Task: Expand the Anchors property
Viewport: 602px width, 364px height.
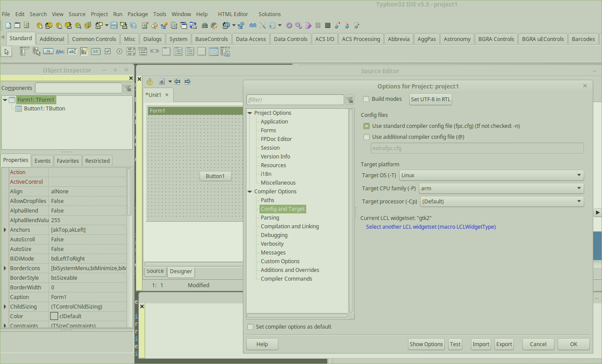Action: (x=5, y=230)
